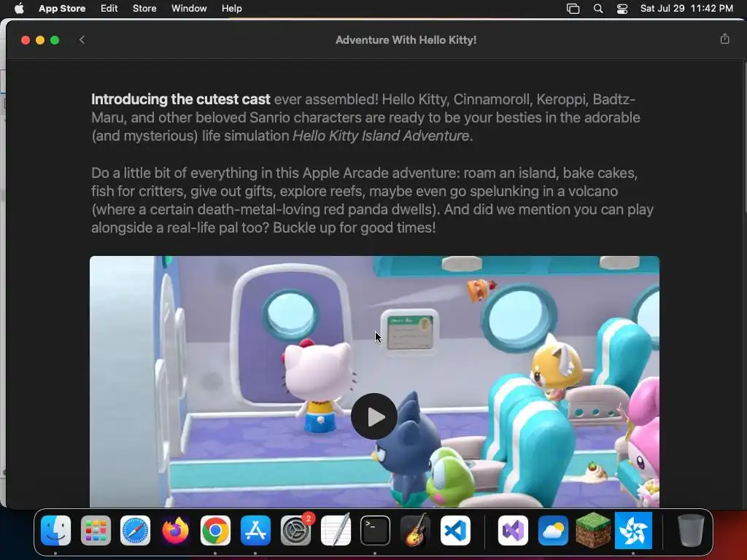Open the Help menu
This screenshot has width=747, height=560.
[x=231, y=9]
